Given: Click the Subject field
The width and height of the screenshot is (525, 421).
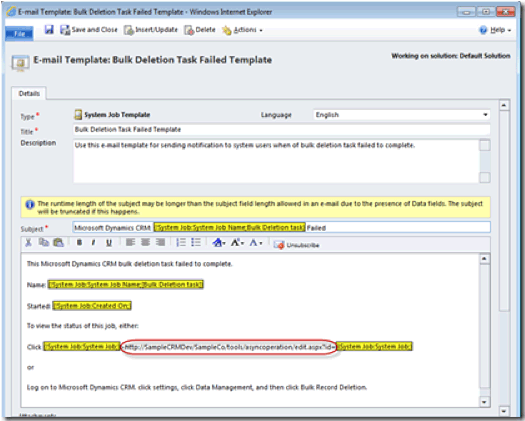Looking at the screenshot, I should [x=282, y=227].
